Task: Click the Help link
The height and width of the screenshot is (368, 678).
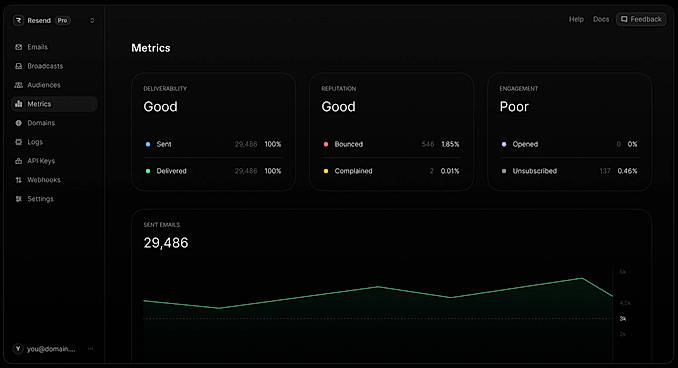Action: point(576,19)
